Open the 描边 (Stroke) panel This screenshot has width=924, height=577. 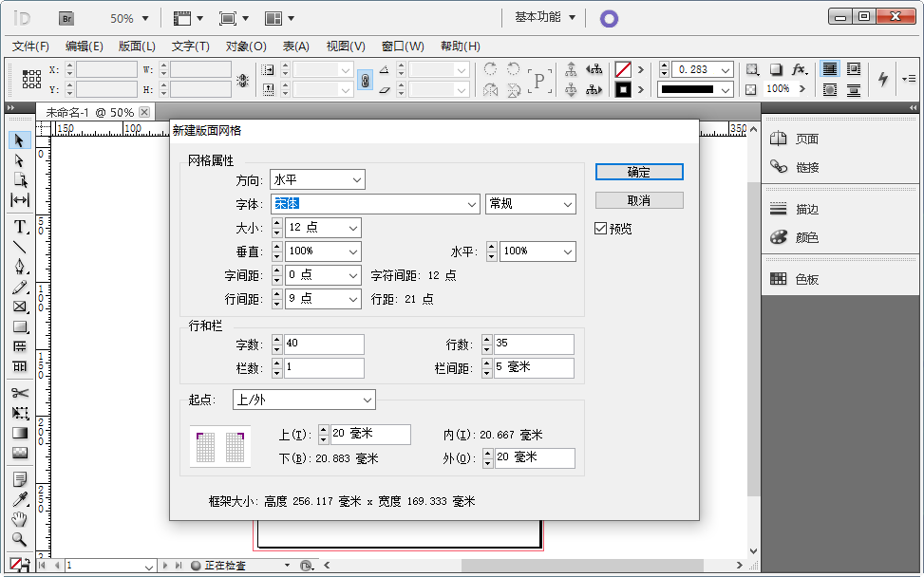(x=794, y=209)
